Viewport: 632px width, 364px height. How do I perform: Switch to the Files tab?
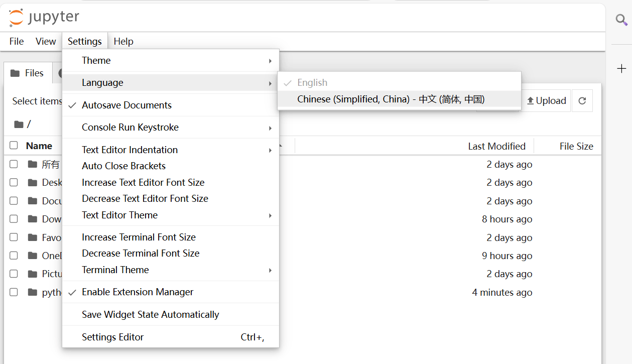28,73
